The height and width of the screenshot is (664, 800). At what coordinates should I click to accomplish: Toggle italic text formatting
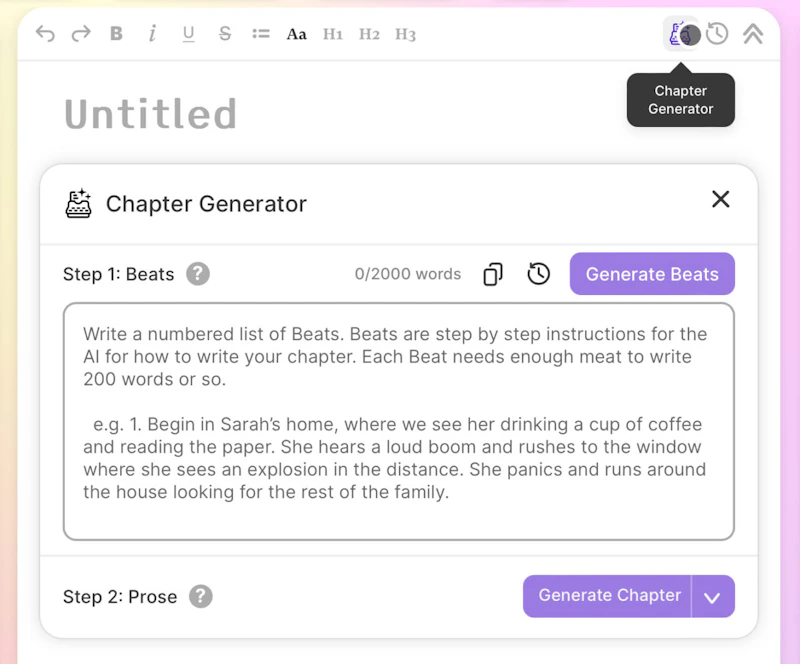pos(152,34)
